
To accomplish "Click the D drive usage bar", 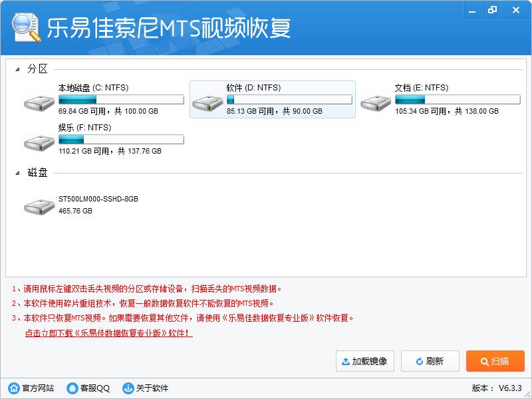I will tap(289, 99).
